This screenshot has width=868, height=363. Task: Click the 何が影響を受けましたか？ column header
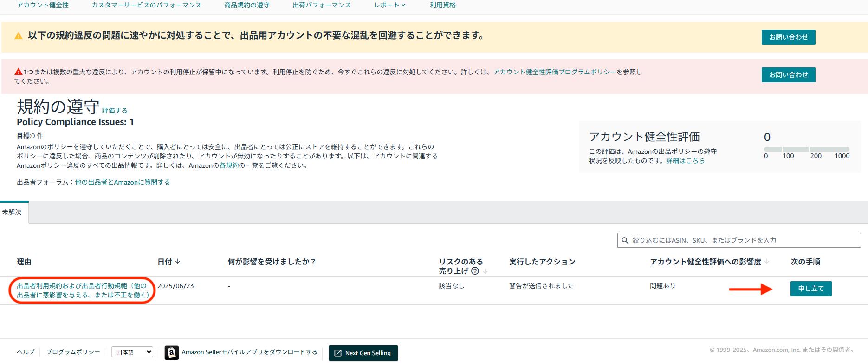[272, 262]
